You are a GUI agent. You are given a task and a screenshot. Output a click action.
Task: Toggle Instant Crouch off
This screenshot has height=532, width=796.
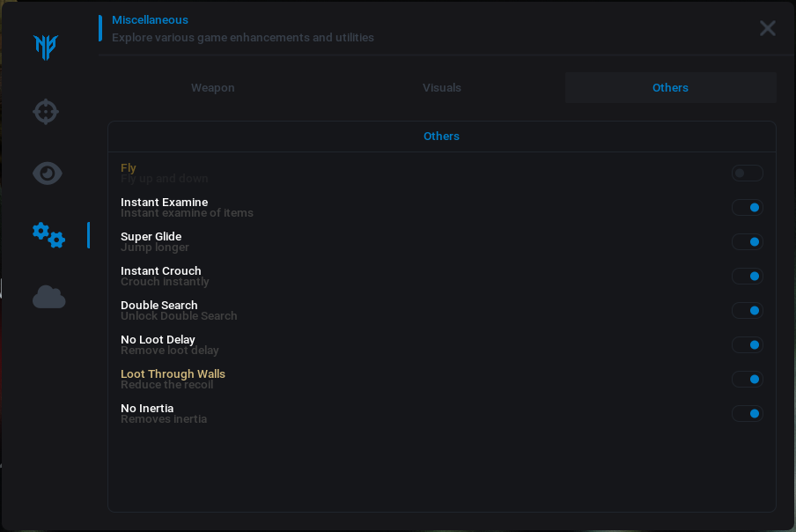point(747,277)
